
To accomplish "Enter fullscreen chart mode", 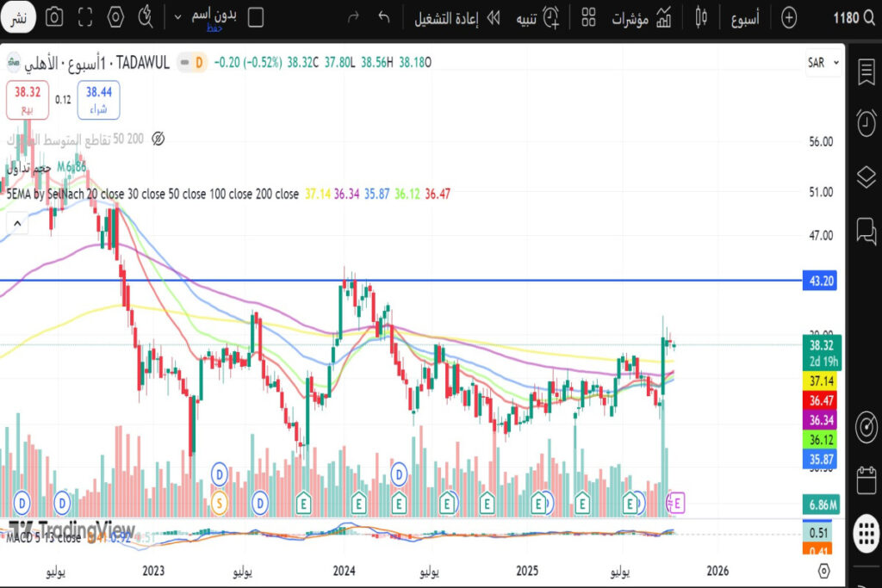I will [85, 17].
